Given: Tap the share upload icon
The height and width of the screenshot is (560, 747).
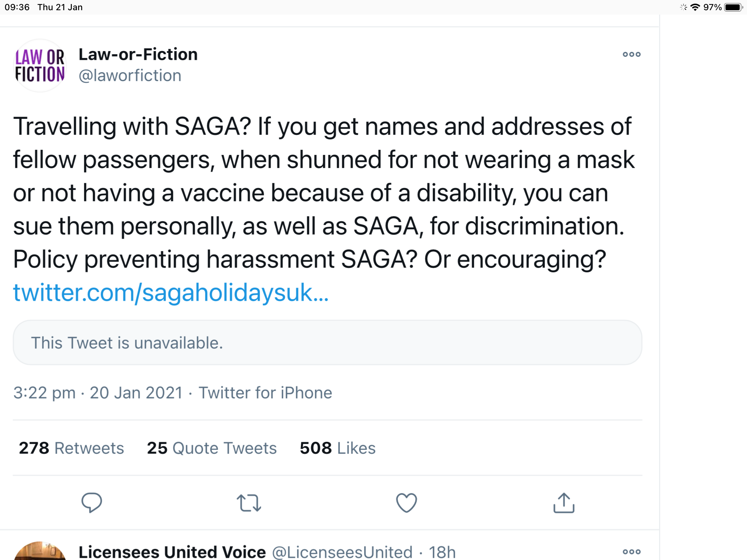Looking at the screenshot, I should (x=564, y=503).
